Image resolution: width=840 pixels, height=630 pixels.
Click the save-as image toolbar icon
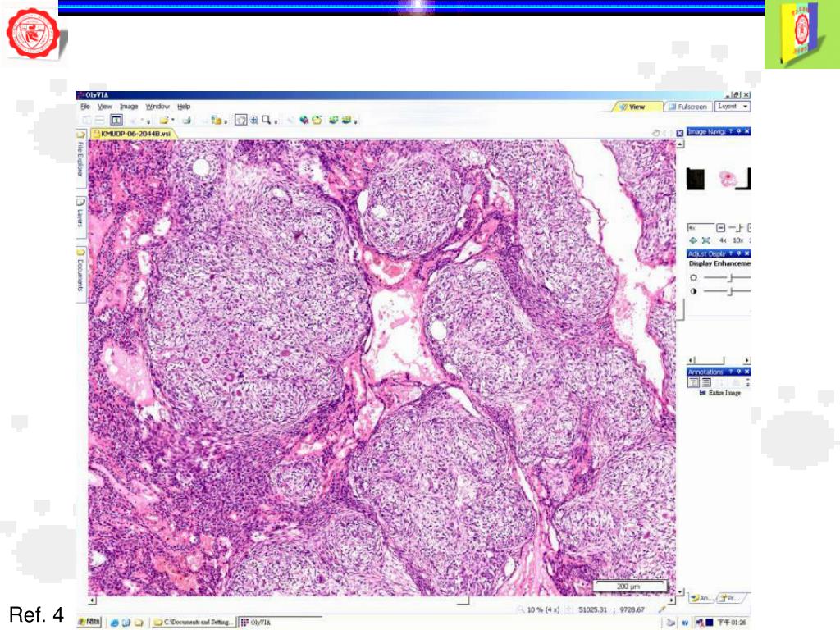pyautogui.click(x=186, y=120)
